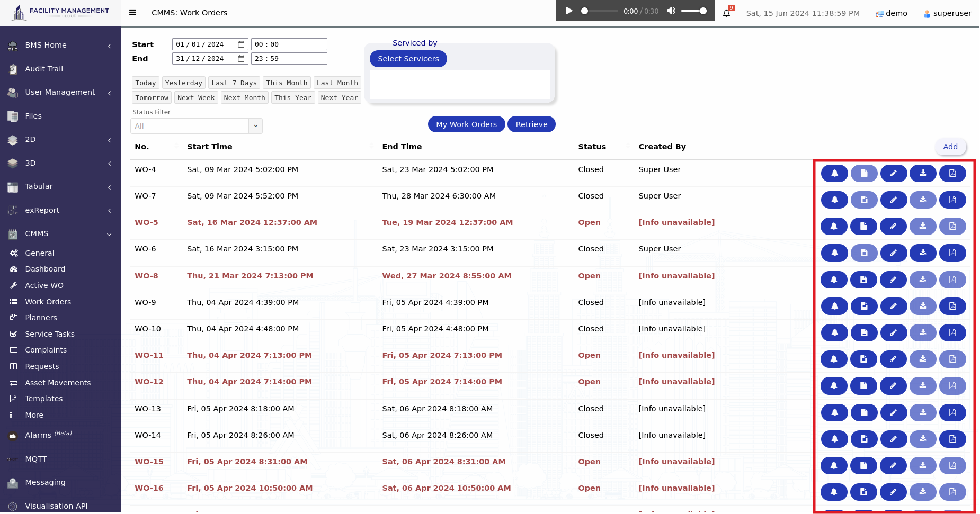The height and width of the screenshot is (514, 980).
Task: Mute audio with the speaker icon
Action: click(x=671, y=11)
